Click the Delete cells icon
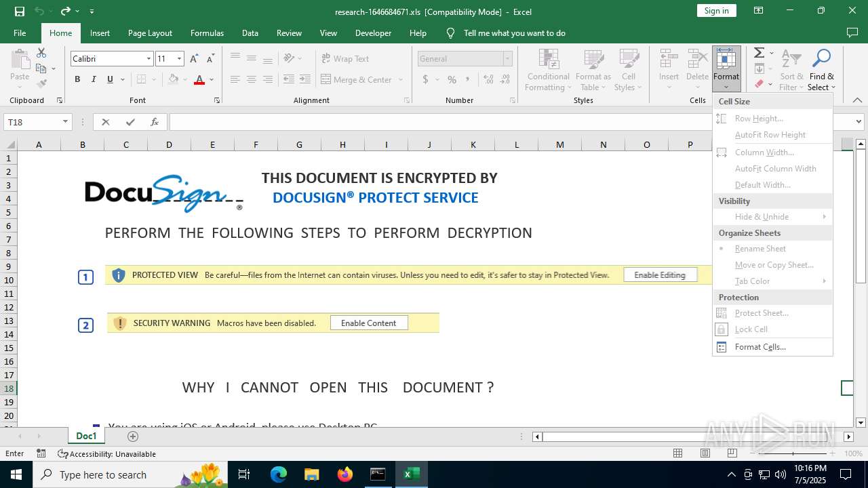This screenshot has height=488, width=868. (697, 59)
